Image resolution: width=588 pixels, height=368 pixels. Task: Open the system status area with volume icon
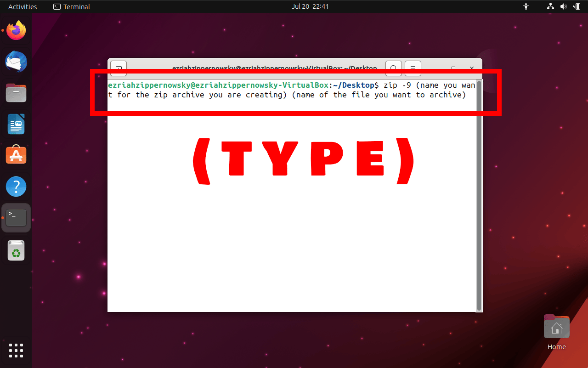pyautogui.click(x=564, y=6)
